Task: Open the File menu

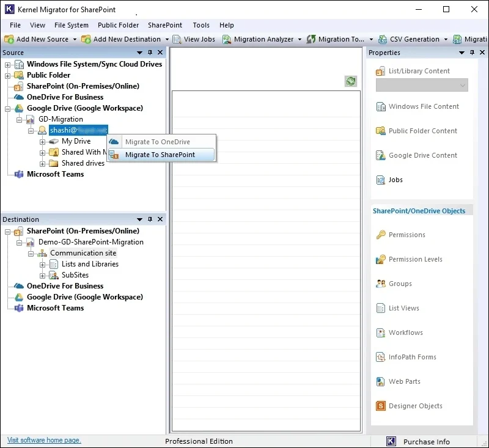Action: (15, 25)
